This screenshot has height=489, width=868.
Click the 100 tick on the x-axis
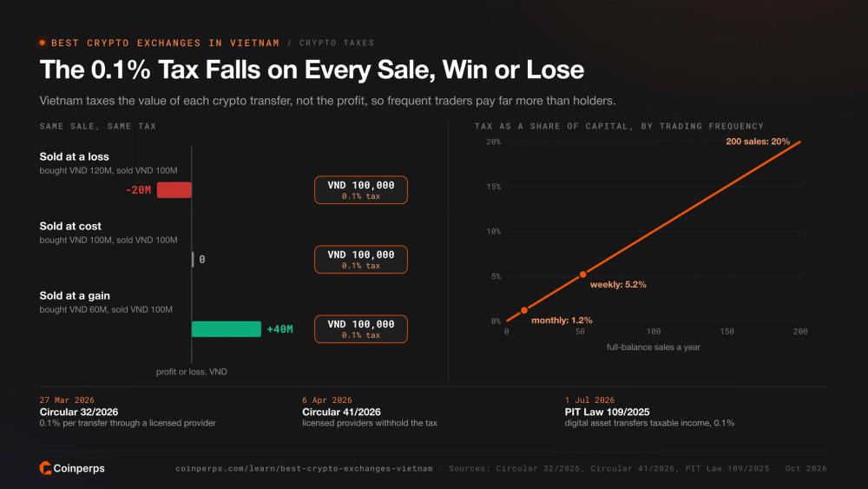(654, 331)
